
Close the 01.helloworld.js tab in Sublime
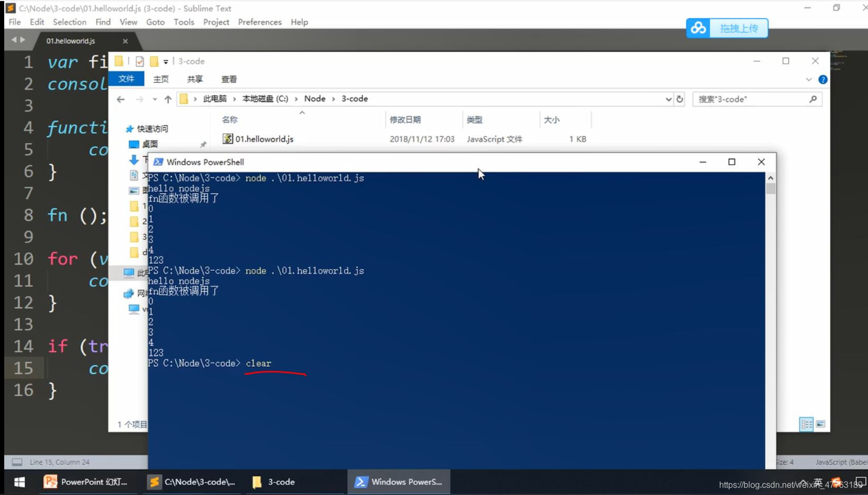[x=125, y=41]
